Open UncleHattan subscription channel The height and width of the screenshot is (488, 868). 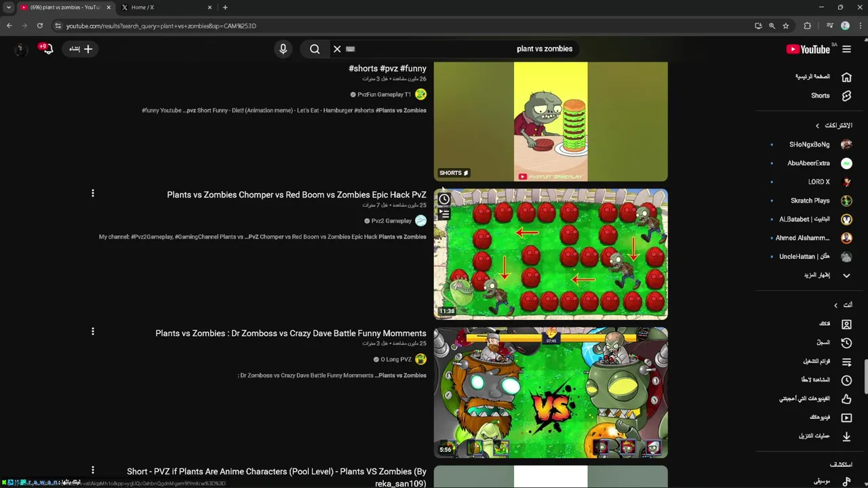tap(812, 256)
